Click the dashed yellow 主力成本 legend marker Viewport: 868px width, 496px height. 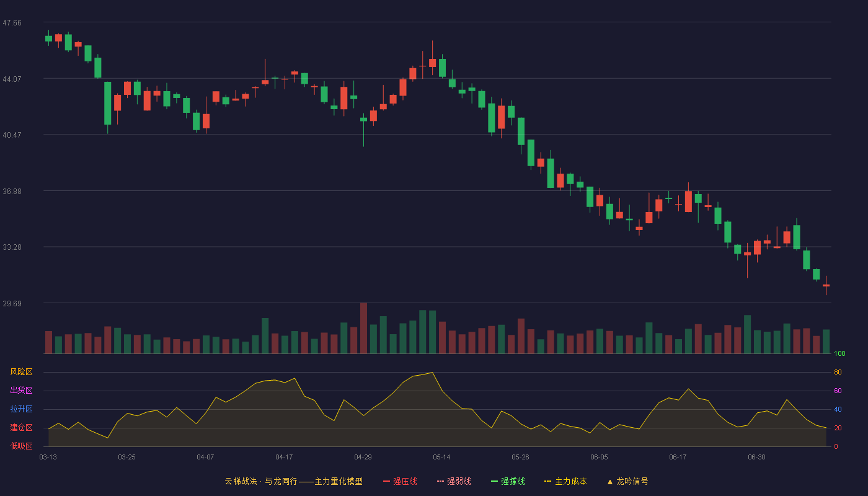coord(548,481)
